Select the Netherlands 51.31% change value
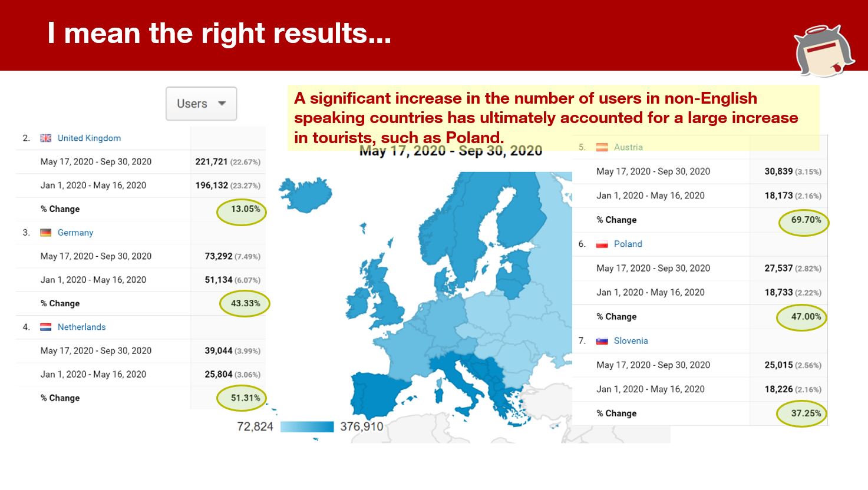The image size is (868, 490). [x=245, y=398]
